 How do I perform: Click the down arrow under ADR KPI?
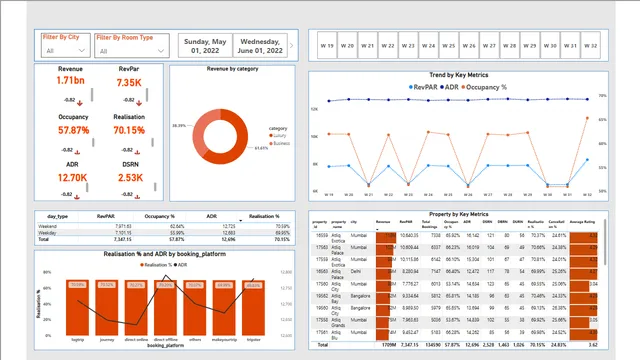[77, 197]
